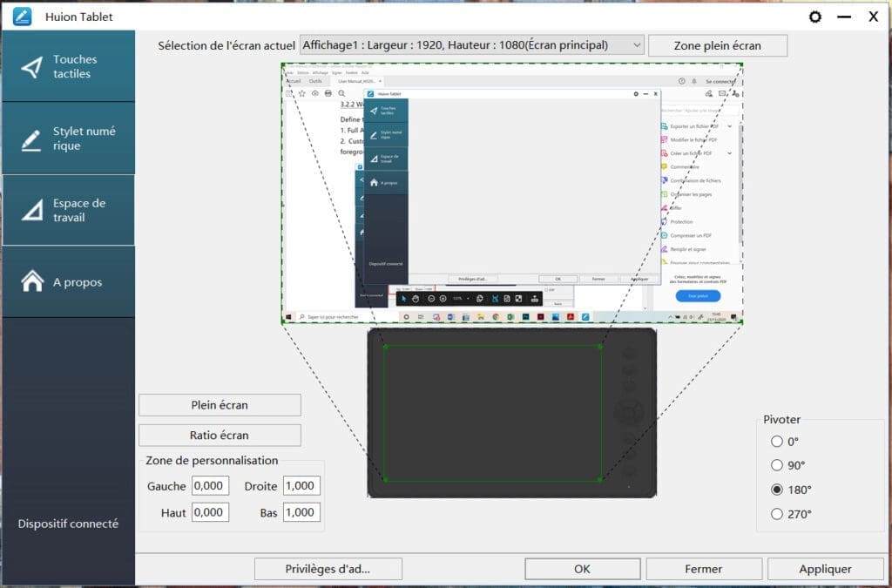Click the Pivoter group label
Image resolution: width=892 pixels, height=588 pixels.
tap(781, 420)
